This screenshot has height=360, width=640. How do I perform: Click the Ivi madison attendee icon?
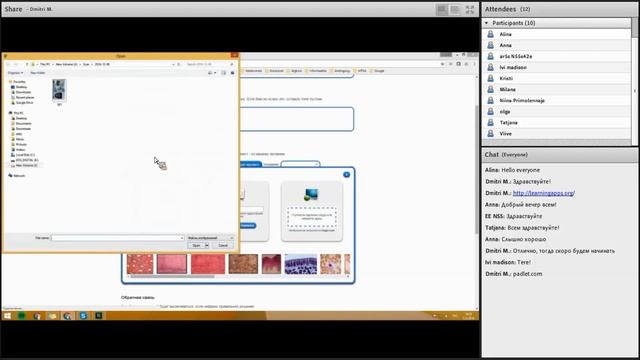[x=491, y=67]
